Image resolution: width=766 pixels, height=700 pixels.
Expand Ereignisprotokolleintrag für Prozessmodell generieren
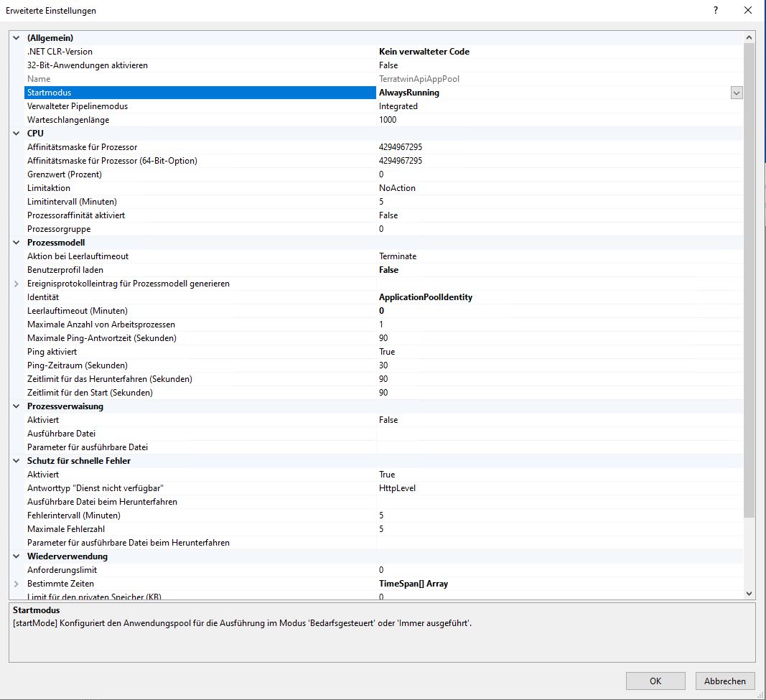[x=17, y=284]
